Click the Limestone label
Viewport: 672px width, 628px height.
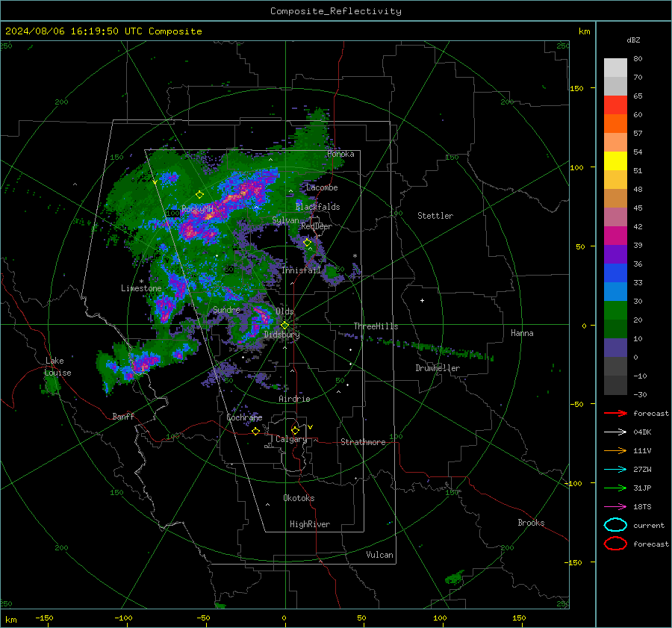pos(141,288)
